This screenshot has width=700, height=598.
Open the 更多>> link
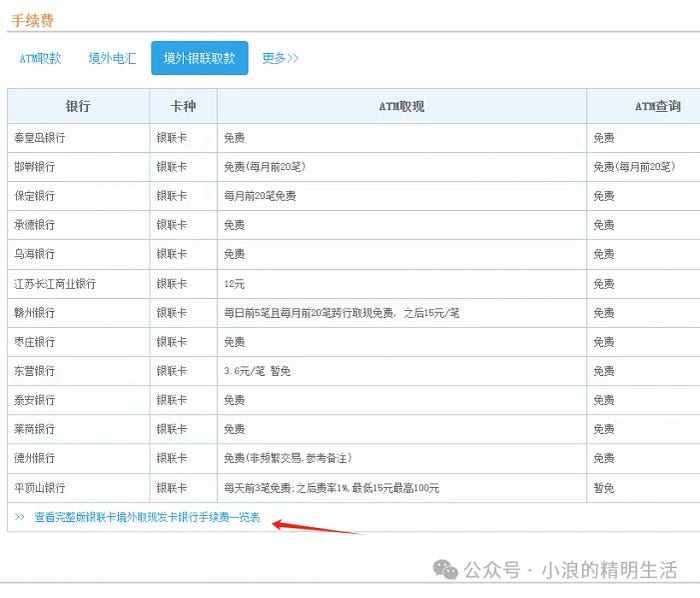[280, 58]
